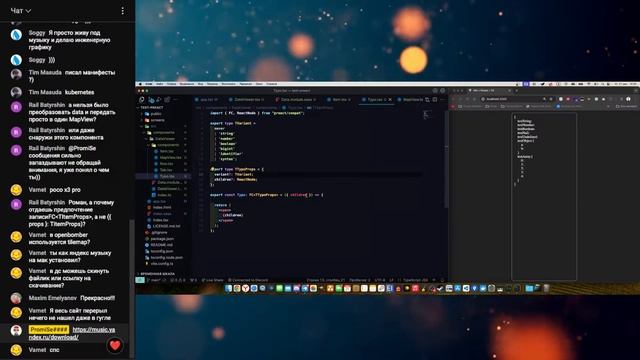Click the split editor icon in VS Code
Viewport: 640px width, 360px height.
click(435, 100)
